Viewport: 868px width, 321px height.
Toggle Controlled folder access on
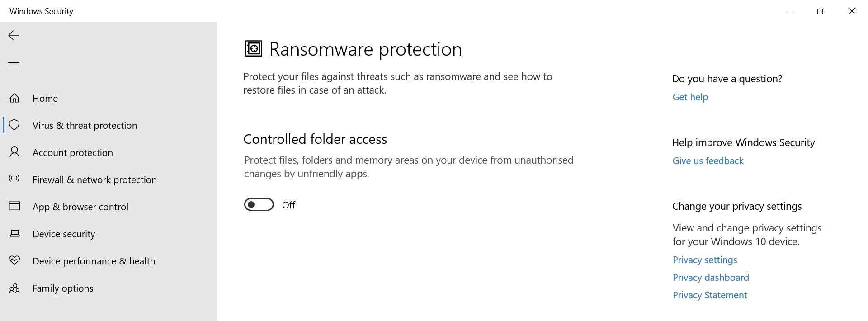[259, 204]
